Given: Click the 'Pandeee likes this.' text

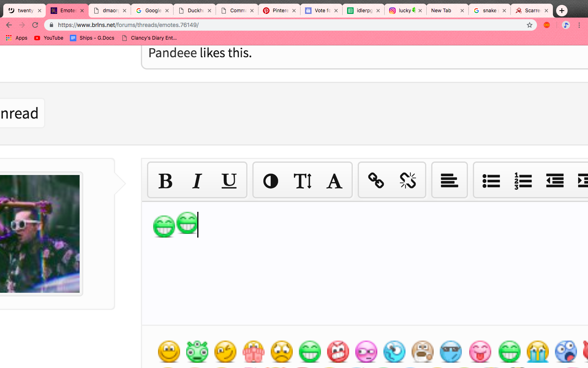Looking at the screenshot, I should pyautogui.click(x=200, y=53).
